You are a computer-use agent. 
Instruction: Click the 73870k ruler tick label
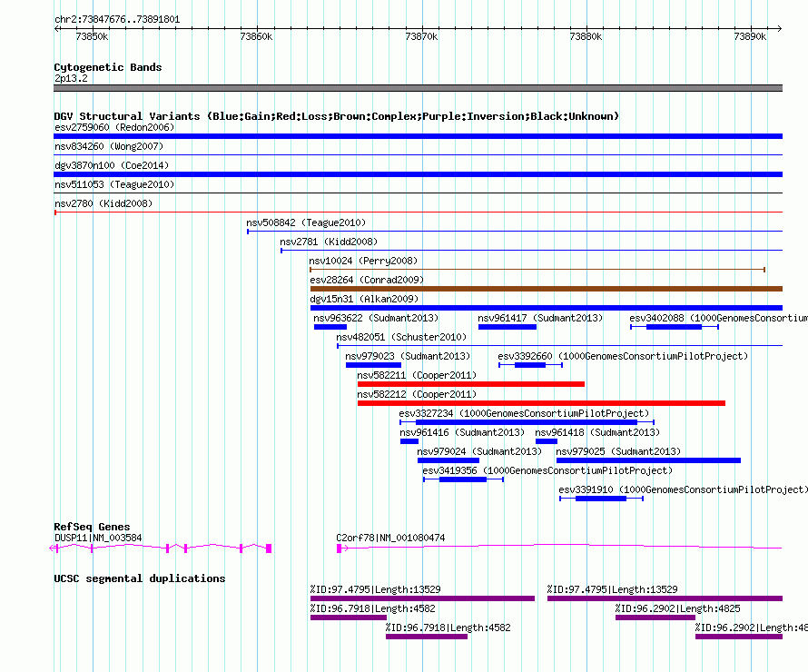tap(421, 36)
